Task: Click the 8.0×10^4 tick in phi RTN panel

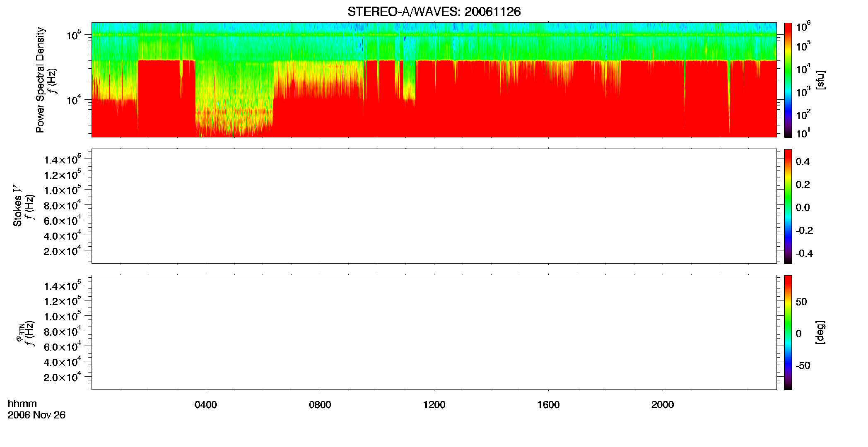Action: [x=63, y=331]
